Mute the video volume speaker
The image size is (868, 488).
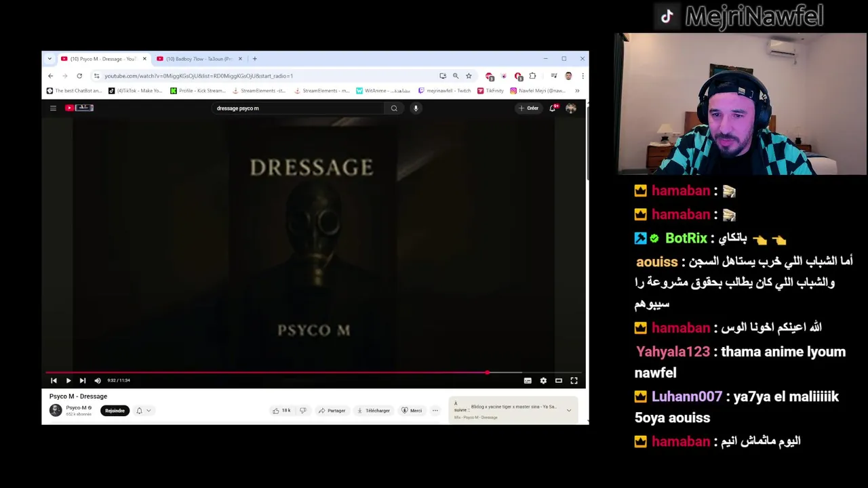(98, 381)
